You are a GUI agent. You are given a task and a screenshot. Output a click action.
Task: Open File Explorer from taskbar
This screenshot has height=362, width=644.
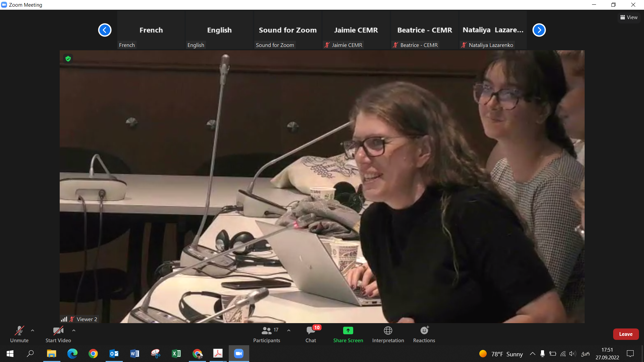[x=51, y=354]
